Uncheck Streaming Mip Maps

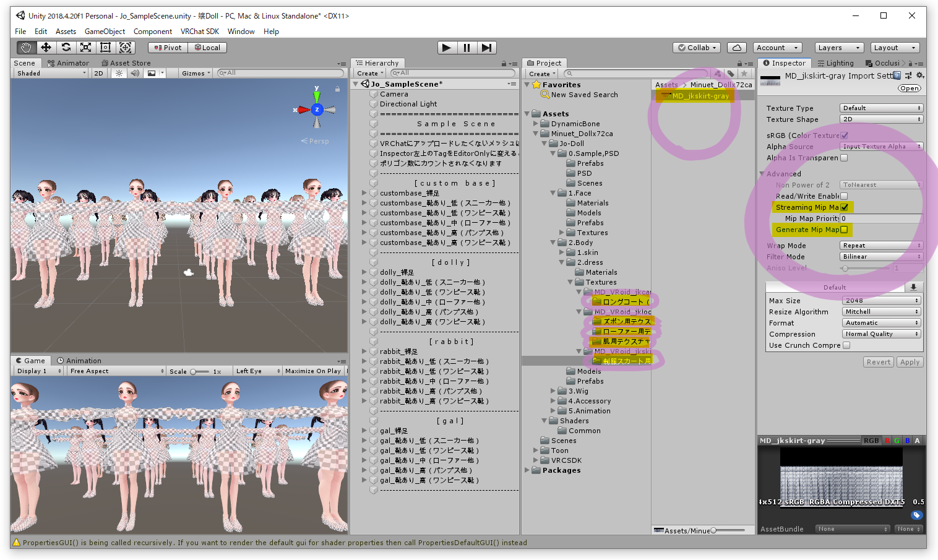pyautogui.click(x=845, y=207)
